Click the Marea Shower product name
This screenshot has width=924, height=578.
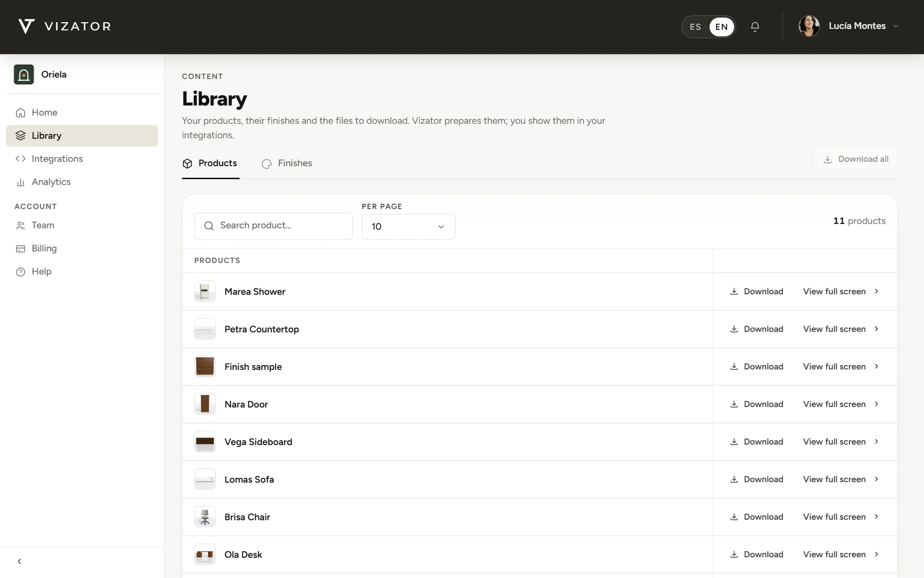[255, 292]
